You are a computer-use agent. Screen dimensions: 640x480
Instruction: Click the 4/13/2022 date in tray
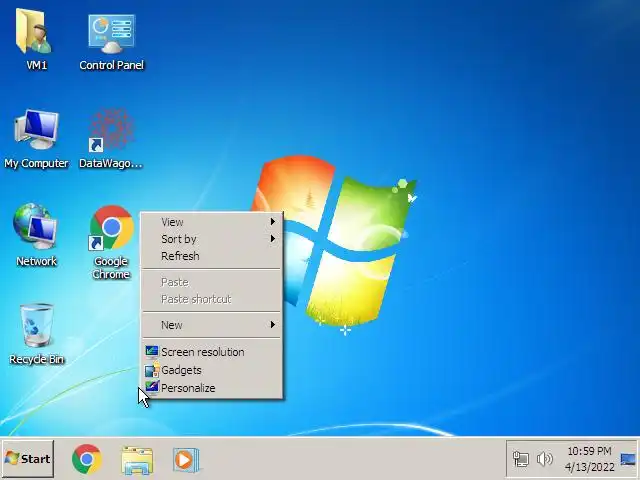[x=589, y=467]
